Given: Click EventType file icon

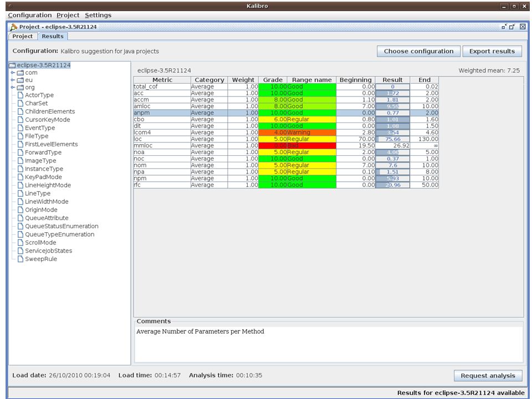Looking at the screenshot, I should click(x=21, y=128).
